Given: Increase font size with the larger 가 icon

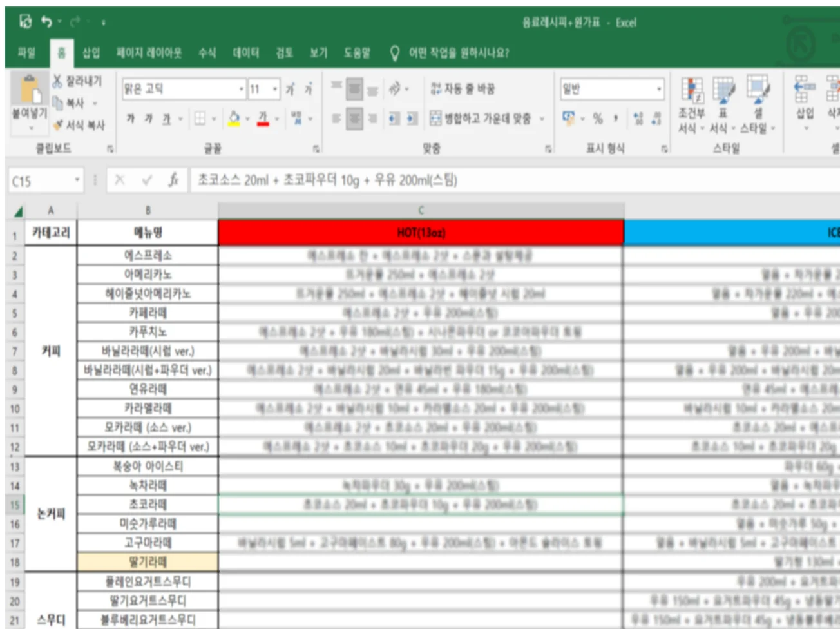Looking at the screenshot, I should pyautogui.click(x=290, y=89).
